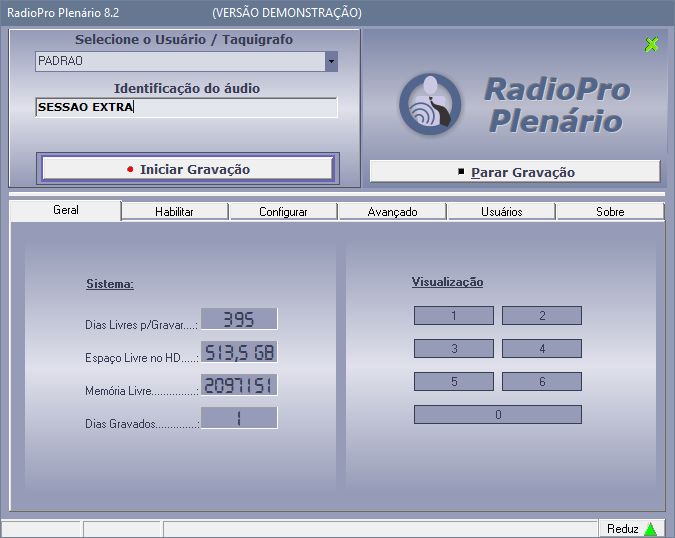This screenshot has height=538, width=675.
Task: Click the 'Identificação do áudio' label
Action: [x=187, y=89]
